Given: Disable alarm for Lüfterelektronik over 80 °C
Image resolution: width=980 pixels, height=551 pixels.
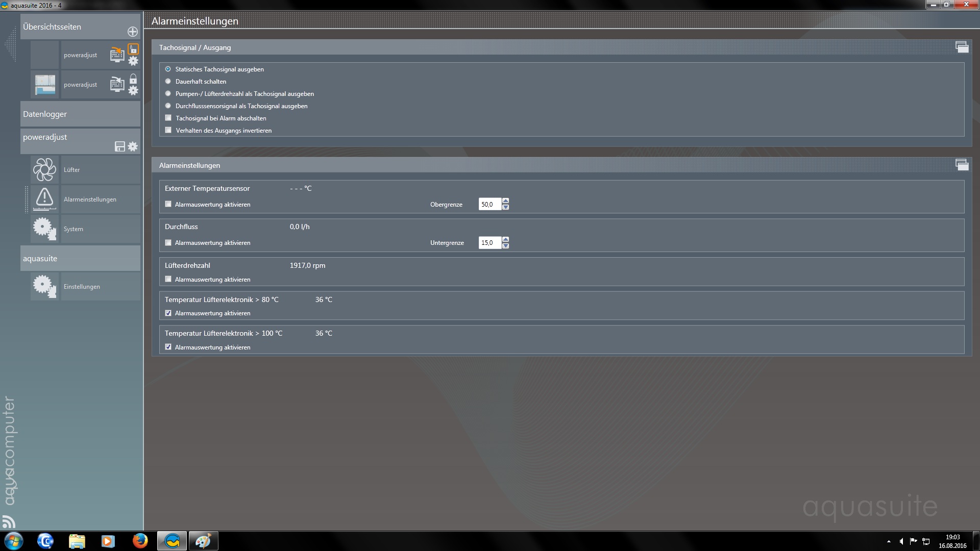Looking at the screenshot, I should coord(168,313).
